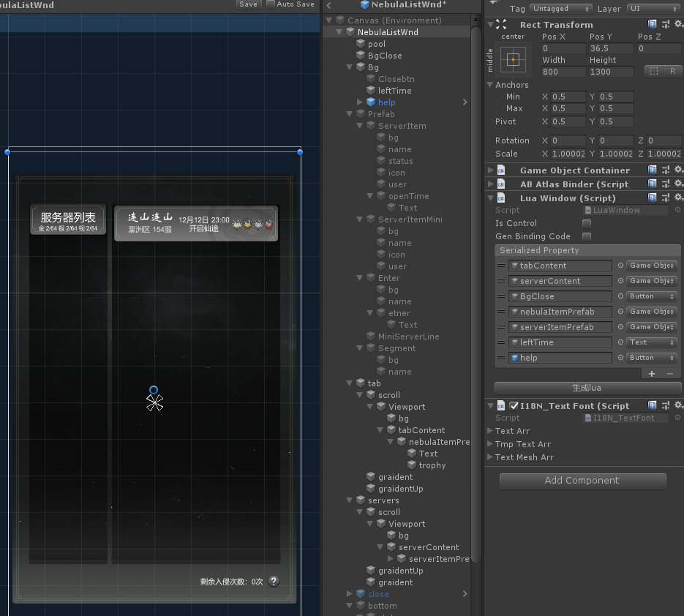
Task: Open Rect Transform gear settings icon
Action: coord(679,24)
